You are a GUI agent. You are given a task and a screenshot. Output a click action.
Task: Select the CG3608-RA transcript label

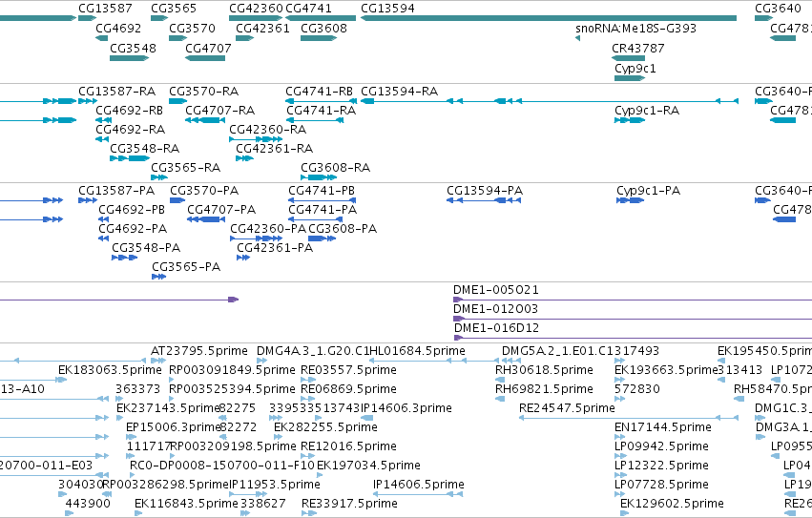(x=335, y=168)
